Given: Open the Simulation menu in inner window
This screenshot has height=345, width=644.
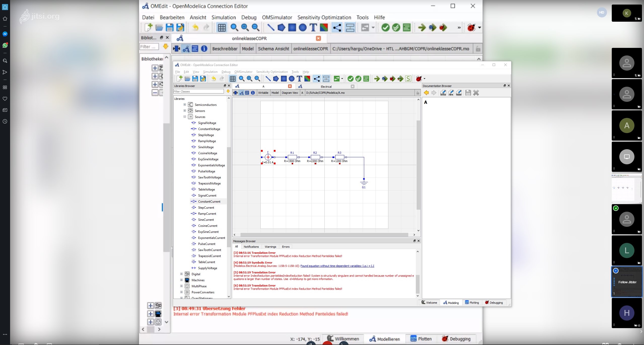Looking at the screenshot, I should pos(210,72).
